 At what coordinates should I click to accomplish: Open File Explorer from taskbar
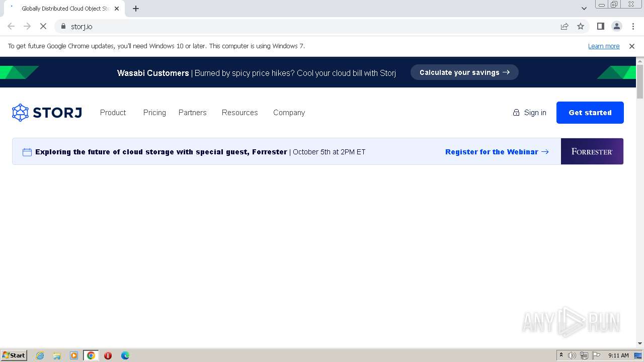pyautogui.click(x=57, y=355)
